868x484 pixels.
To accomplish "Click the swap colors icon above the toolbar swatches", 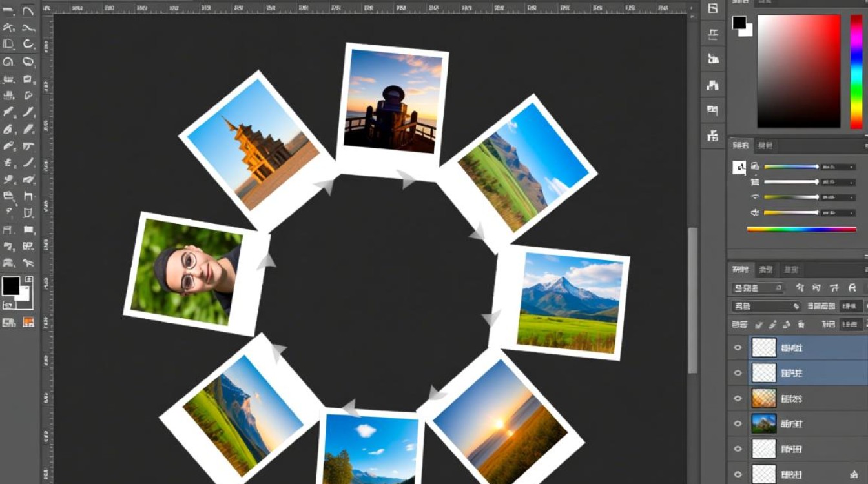I will click(x=28, y=279).
